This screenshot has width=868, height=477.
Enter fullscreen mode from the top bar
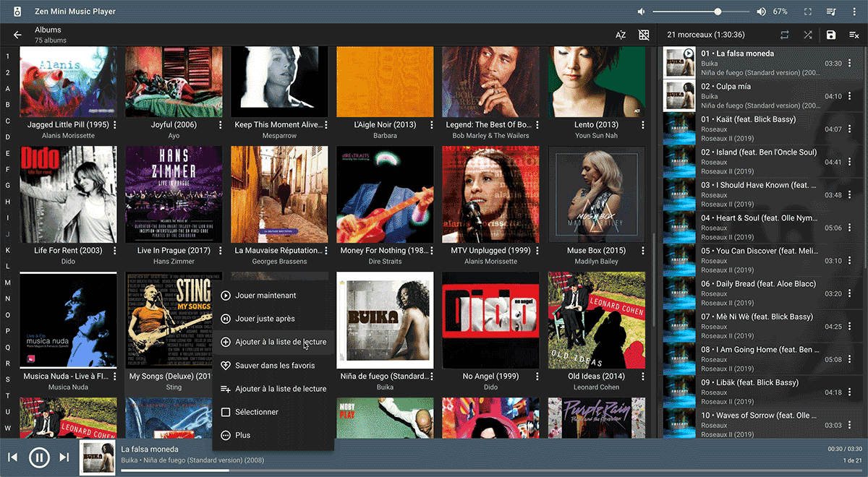tap(808, 12)
